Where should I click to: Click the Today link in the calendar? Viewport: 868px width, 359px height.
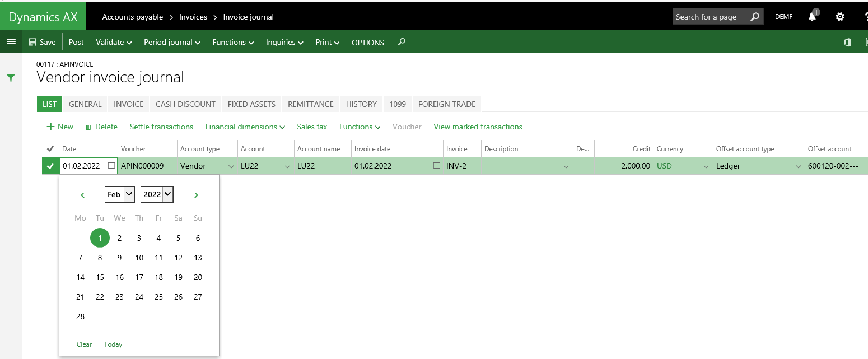pyautogui.click(x=113, y=344)
